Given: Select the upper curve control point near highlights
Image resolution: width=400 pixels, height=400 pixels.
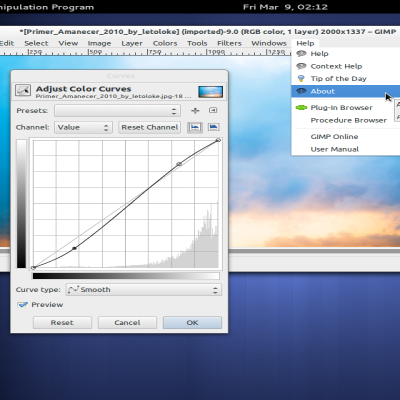Looking at the screenshot, I should point(179,164).
